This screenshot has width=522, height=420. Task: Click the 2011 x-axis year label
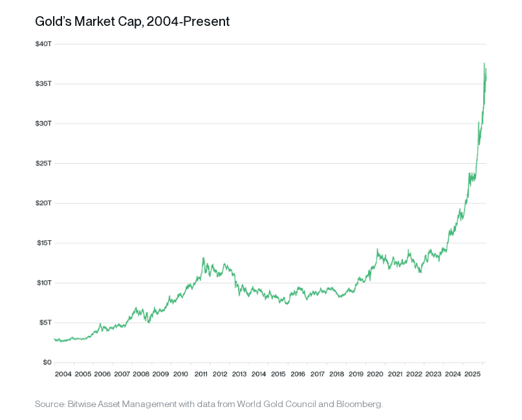pos(200,374)
